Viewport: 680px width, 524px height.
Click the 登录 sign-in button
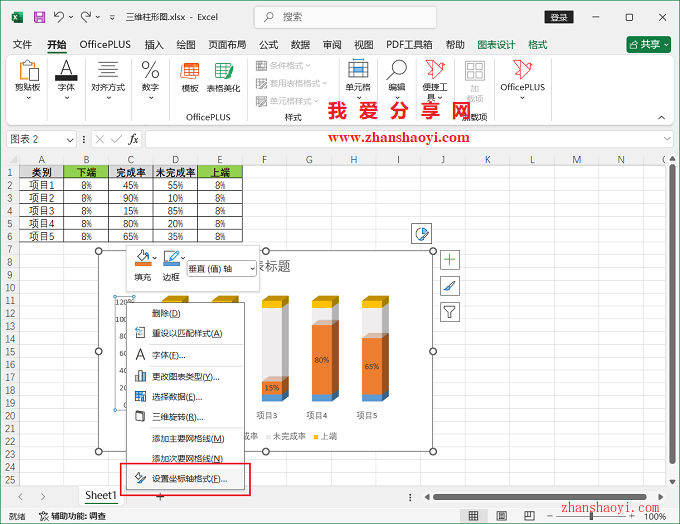[x=559, y=17]
